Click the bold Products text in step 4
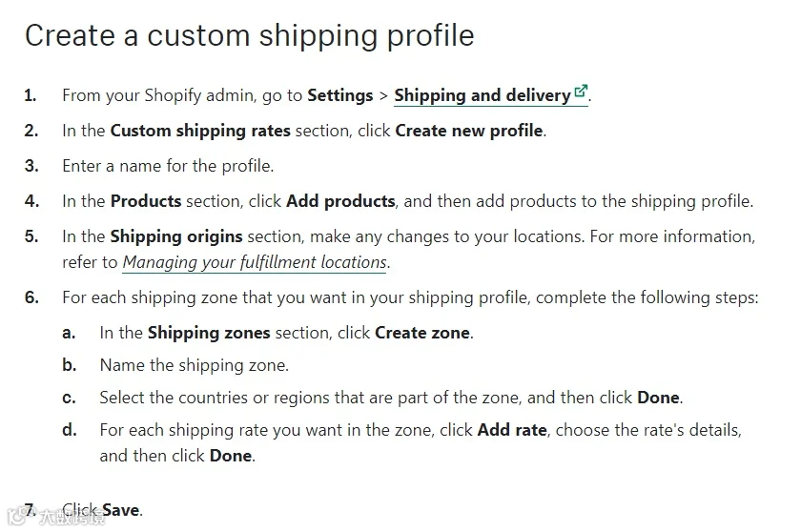Image resolution: width=801 pixels, height=532 pixels. (146, 201)
